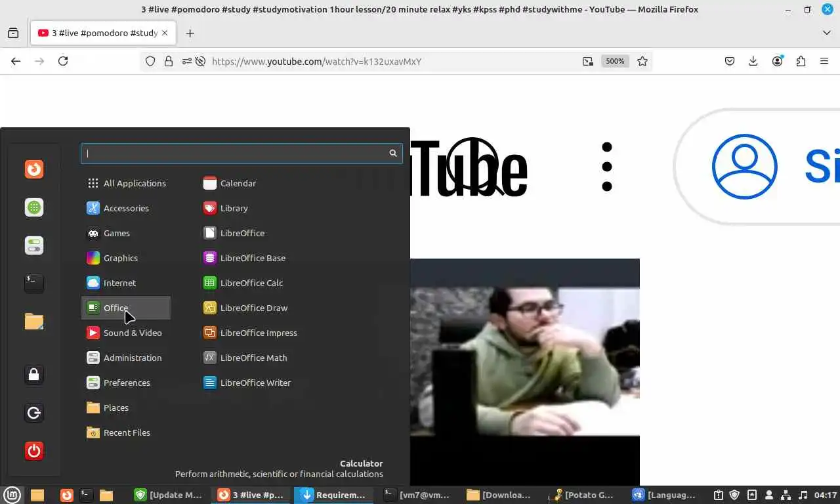This screenshot has height=504, width=840.
Task: Open Firefox hamburger application menu
Action: click(x=824, y=61)
